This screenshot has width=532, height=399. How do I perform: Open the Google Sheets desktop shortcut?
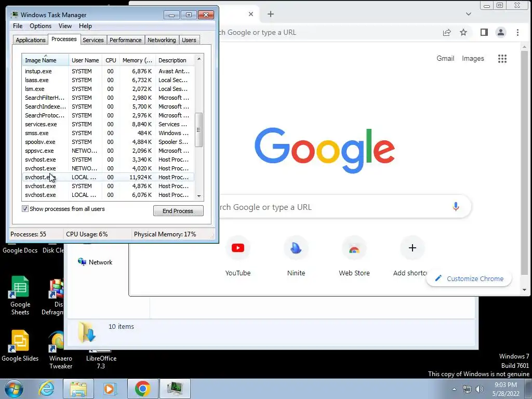coord(20,296)
